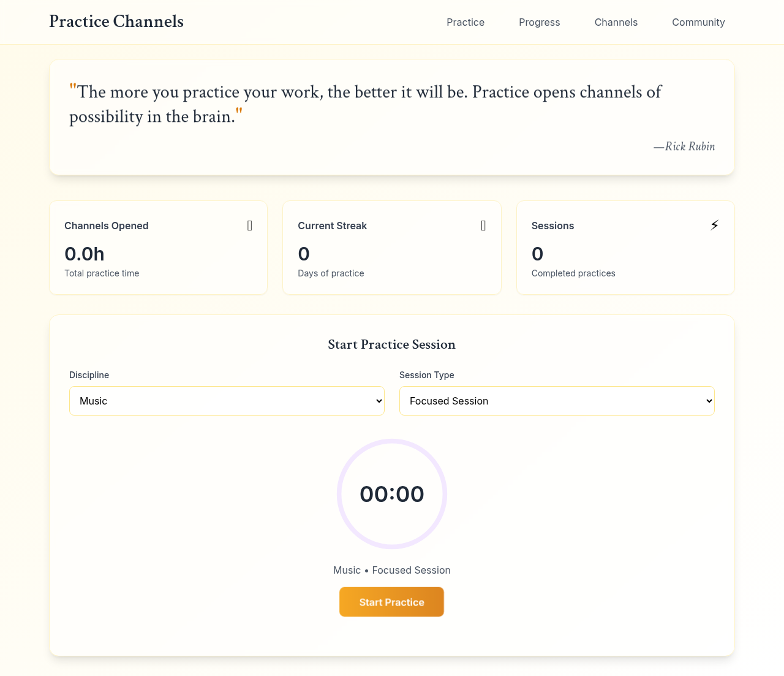784x676 pixels.
Task: Open the Session Type dropdown
Action: [557, 401]
